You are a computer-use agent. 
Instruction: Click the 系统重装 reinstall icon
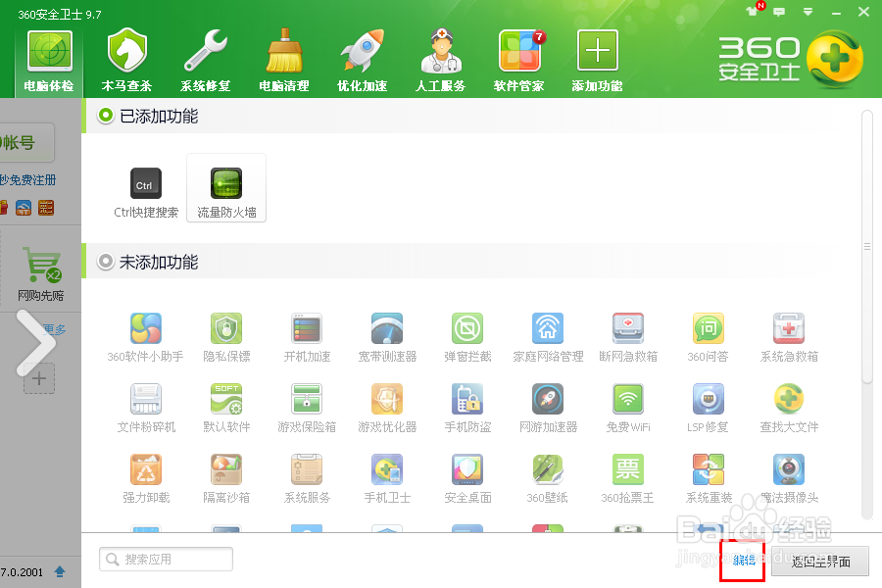[x=708, y=469]
